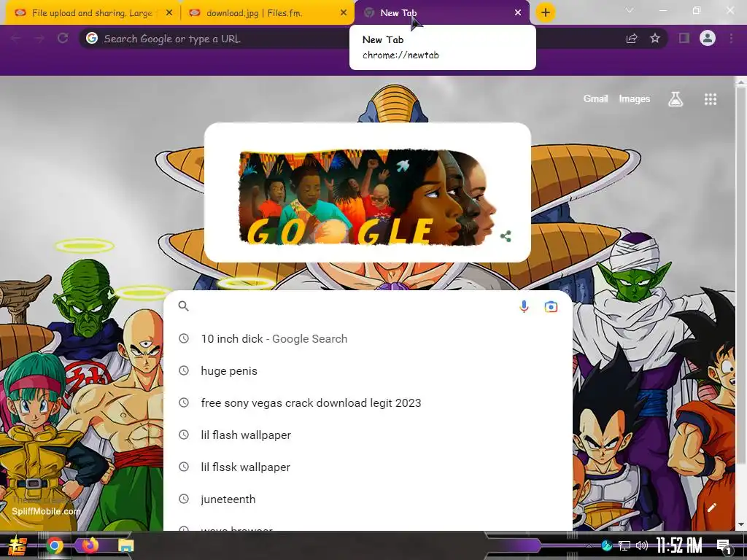This screenshot has height=560, width=747.
Task: Select 'free sony vegas crack download legit 2023' suggestion
Action: [368, 402]
